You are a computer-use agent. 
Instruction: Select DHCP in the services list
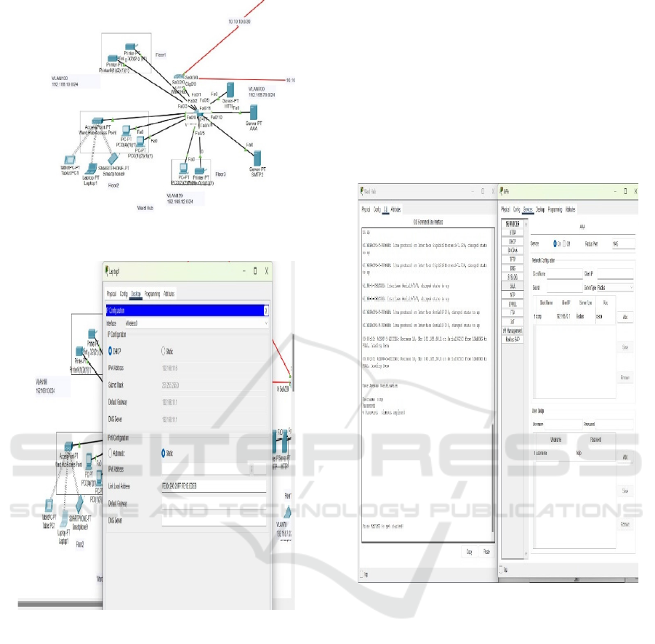[x=513, y=241]
